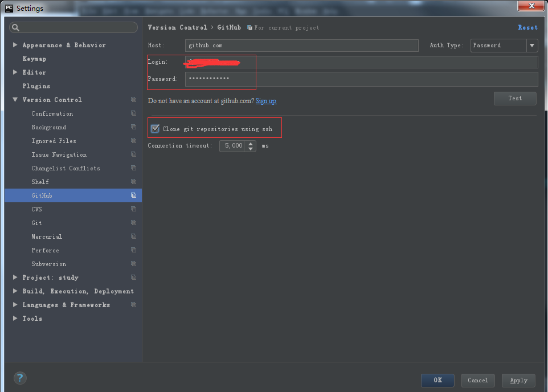Select the GitHub settings row
Image resolution: width=548 pixels, height=392 pixels.
[x=73, y=195]
